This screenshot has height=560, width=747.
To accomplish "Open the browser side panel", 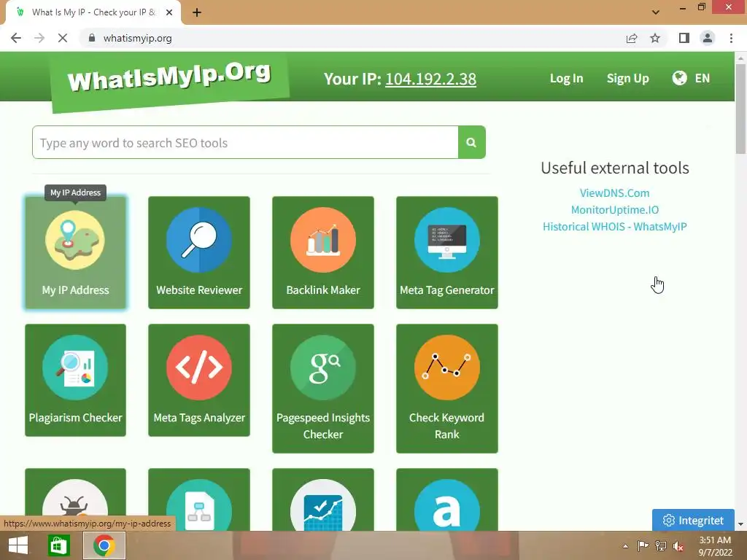I will point(684,38).
